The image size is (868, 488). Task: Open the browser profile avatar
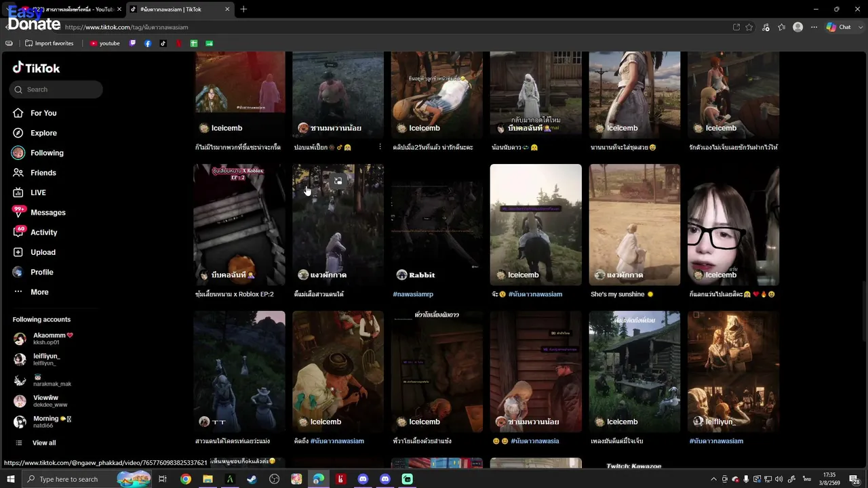pos(798,27)
